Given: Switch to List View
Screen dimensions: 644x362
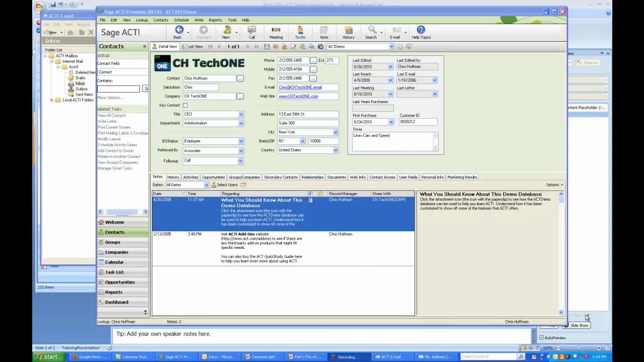Looking at the screenshot, I should pyautogui.click(x=193, y=47).
